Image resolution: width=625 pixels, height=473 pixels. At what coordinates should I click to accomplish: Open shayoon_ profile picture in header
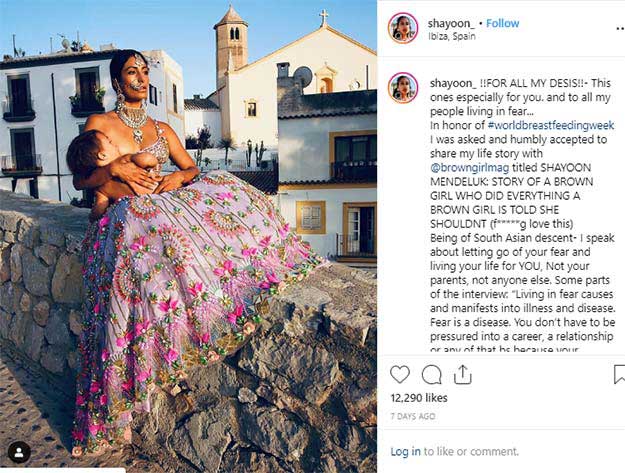(403, 27)
